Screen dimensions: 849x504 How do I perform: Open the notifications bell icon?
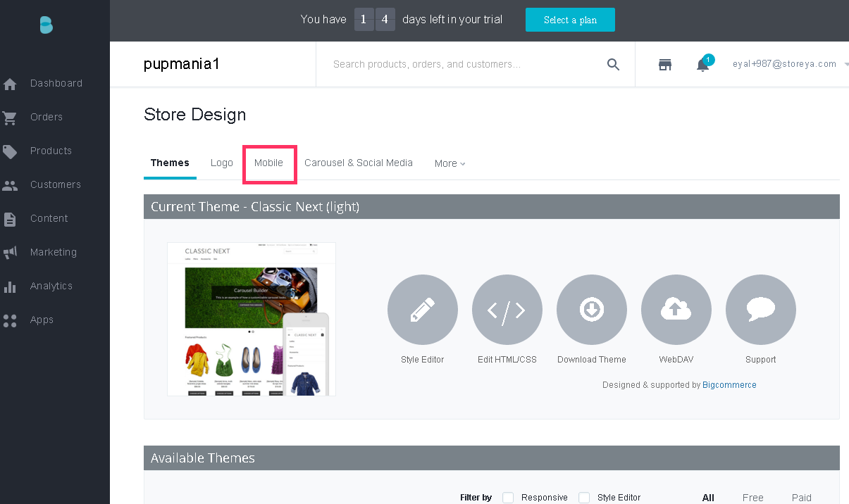coord(702,65)
